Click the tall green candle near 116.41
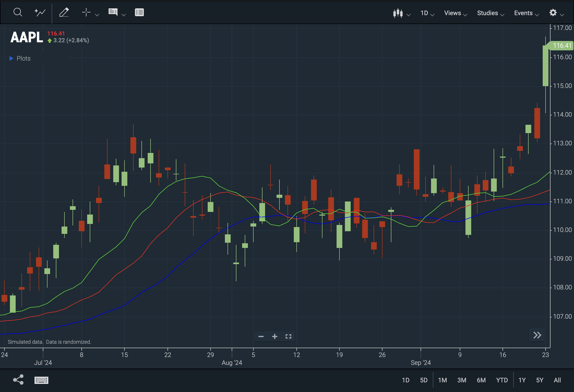Image resolution: width=574 pixels, height=392 pixels. (545, 66)
